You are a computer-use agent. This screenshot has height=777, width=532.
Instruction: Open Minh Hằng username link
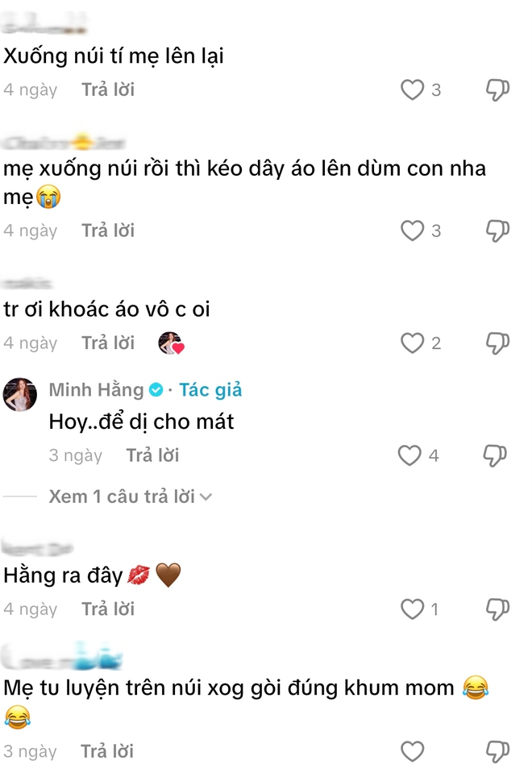point(96,390)
